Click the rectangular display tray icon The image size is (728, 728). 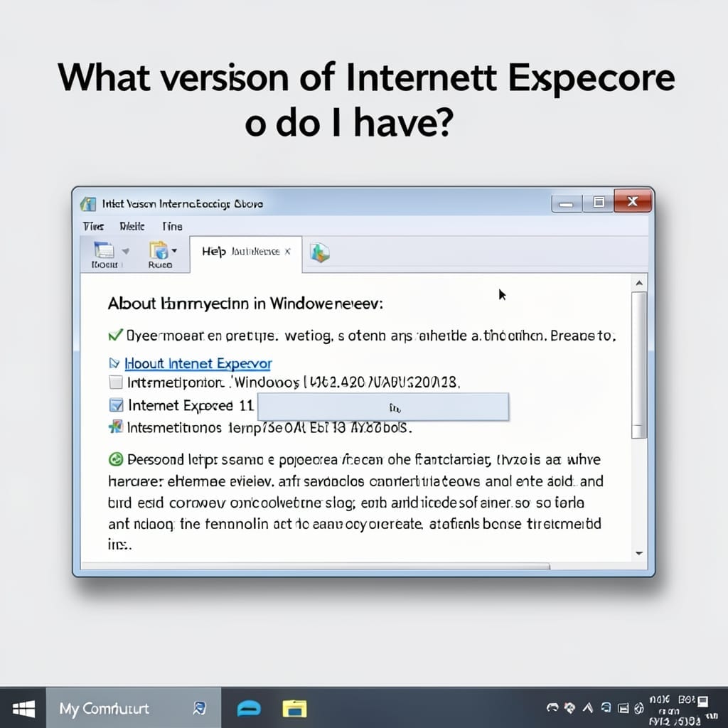click(623, 708)
